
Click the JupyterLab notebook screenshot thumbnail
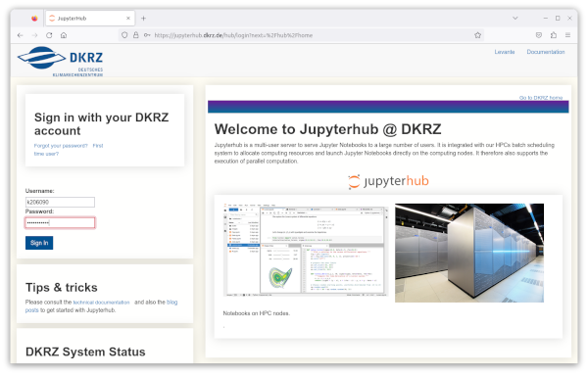pyautogui.click(x=306, y=251)
